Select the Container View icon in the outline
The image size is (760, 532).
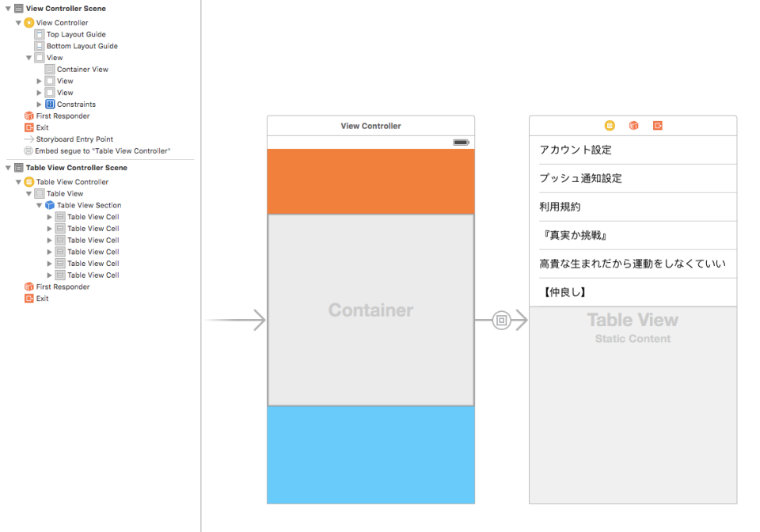(48, 69)
